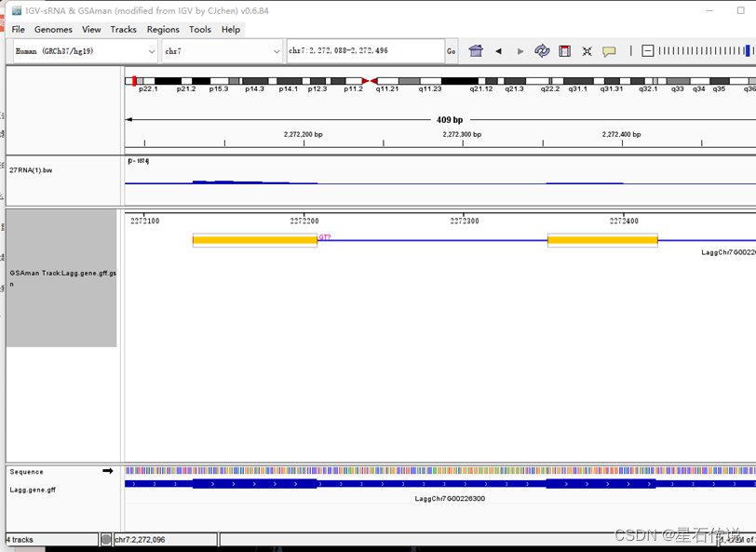Click the q21.12 cytoband label
The image size is (756, 552).
tap(481, 89)
